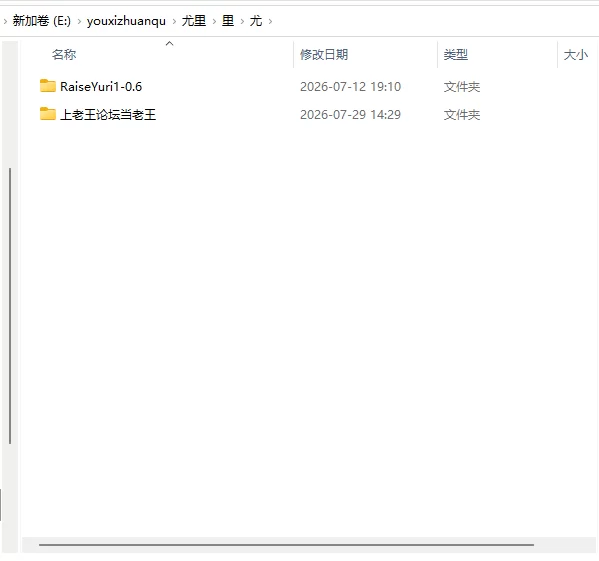Click the 尤 breadcrumb segment
This screenshot has width=599, height=561.
[256, 21]
